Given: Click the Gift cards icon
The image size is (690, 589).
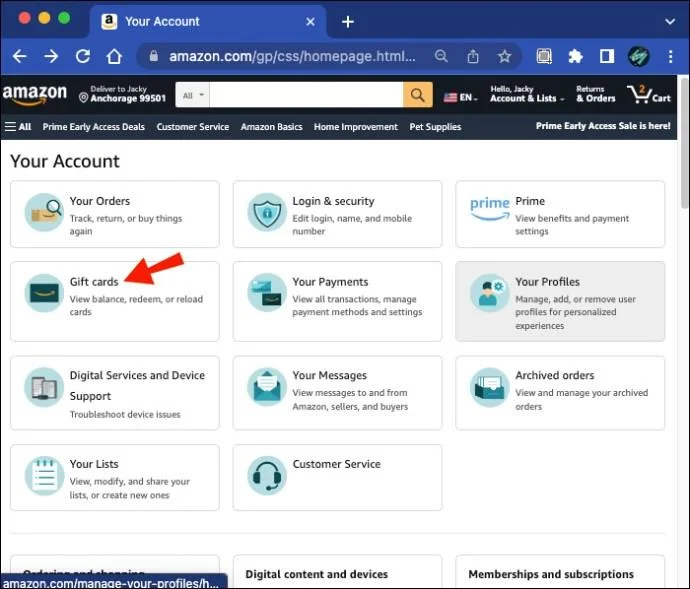Looking at the screenshot, I should pos(44,293).
